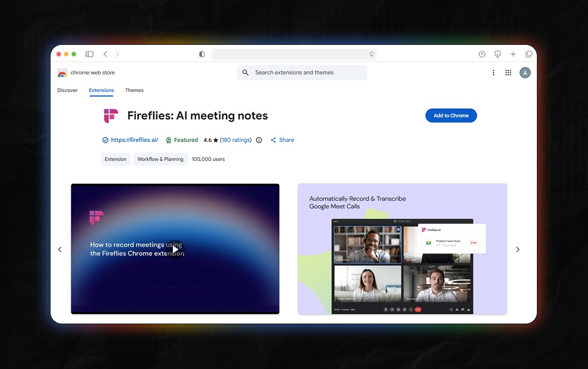Focus the Search extensions and themes field
Image resolution: width=588 pixels, height=369 pixels.
302,72
